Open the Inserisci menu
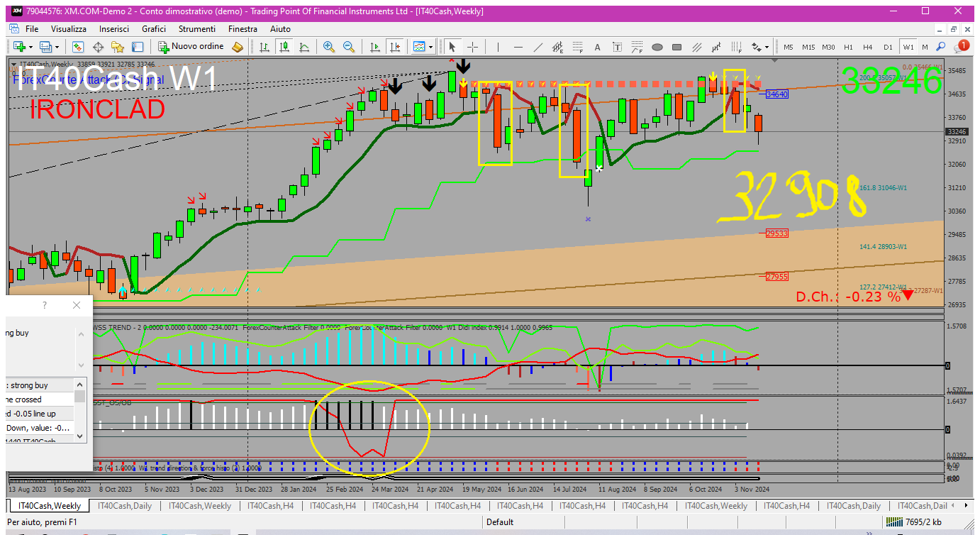 tap(114, 29)
